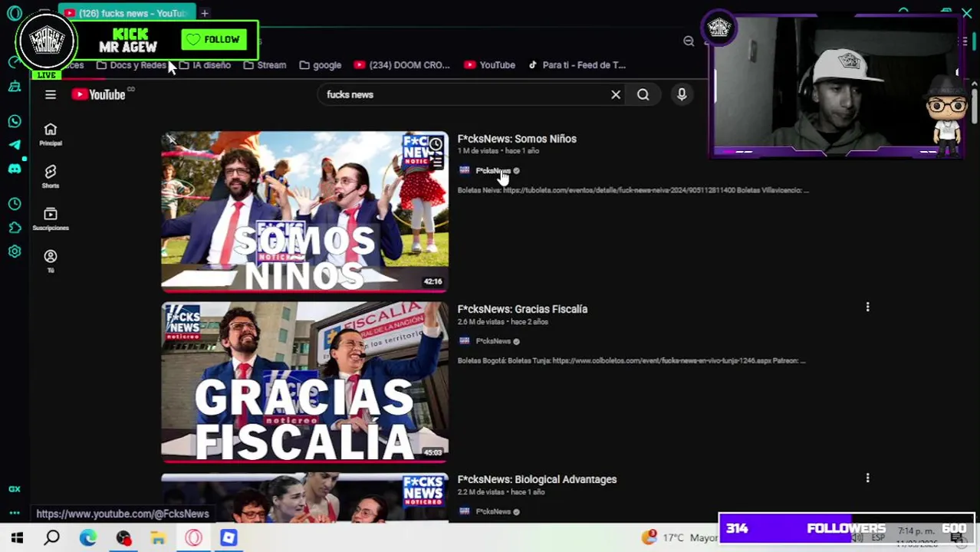Open WhatsApp from the Opera sidebar

click(15, 121)
